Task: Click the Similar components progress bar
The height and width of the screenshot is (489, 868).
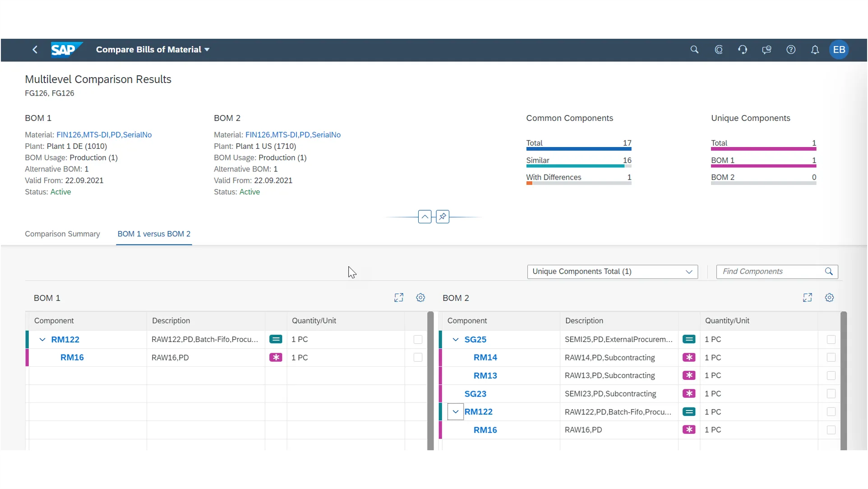Action: [x=579, y=166]
